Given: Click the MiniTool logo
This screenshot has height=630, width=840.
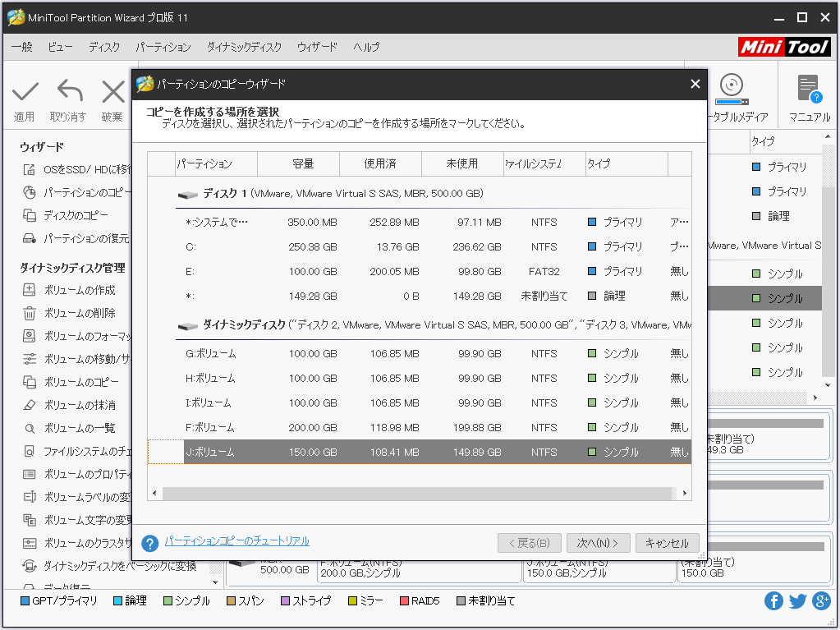Looking at the screenshot, I should click(784, 47).
